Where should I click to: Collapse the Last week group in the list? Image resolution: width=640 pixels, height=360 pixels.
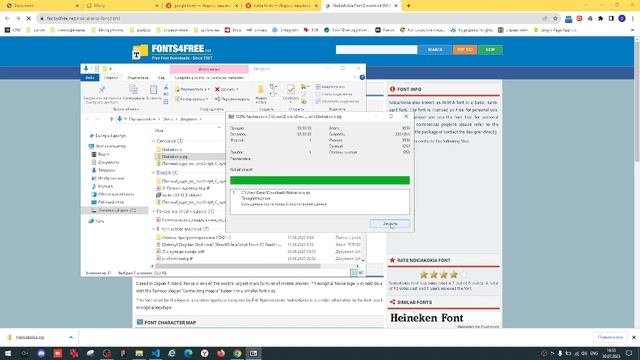click(x=154, y=211)
